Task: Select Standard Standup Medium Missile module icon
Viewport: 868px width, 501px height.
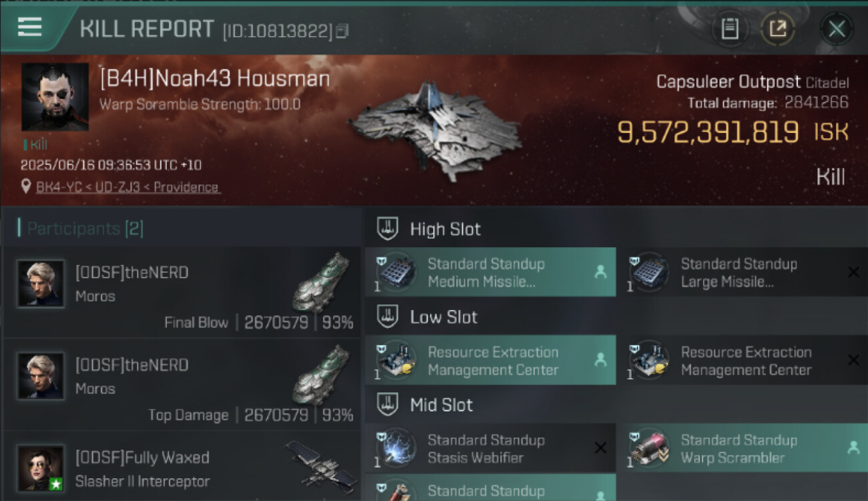Action: 396,273
